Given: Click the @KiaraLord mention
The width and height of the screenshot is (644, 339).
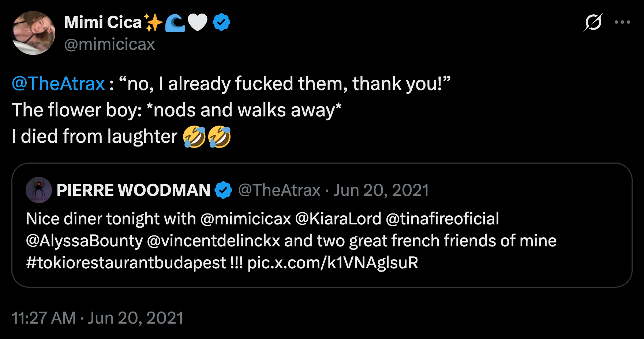Looking at the screenshot, I should coord(338,219).
